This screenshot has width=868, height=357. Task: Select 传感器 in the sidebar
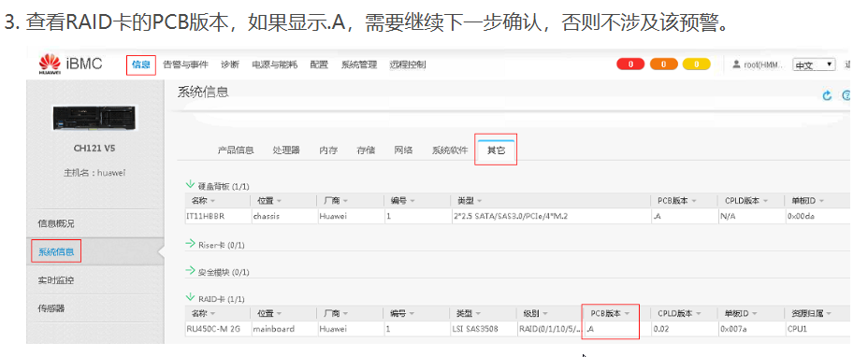pyautogui.click(x=51, y=308)
